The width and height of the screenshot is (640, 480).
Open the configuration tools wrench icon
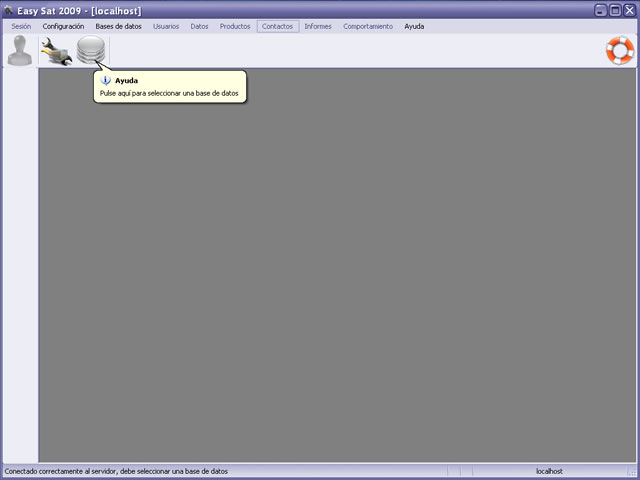[56, 51]
